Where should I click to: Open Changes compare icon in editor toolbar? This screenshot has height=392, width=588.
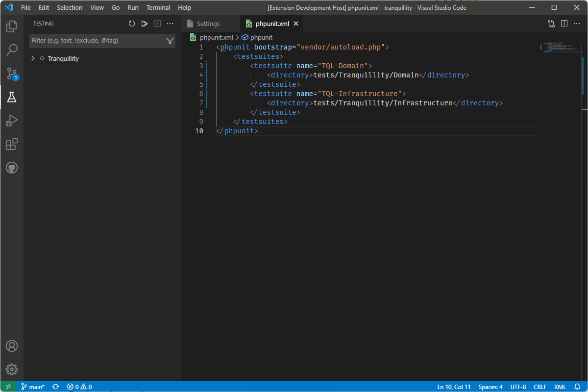(551, 24)
